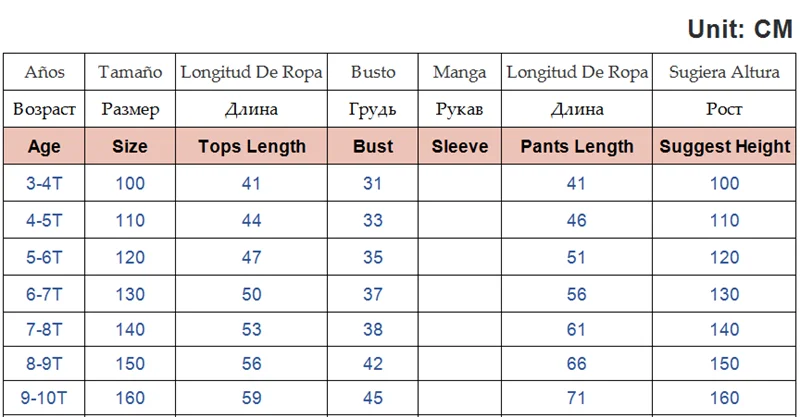Select the "Tamaño" Spanish header cell
The image size is (800, 417).
(x=130, y=72)
